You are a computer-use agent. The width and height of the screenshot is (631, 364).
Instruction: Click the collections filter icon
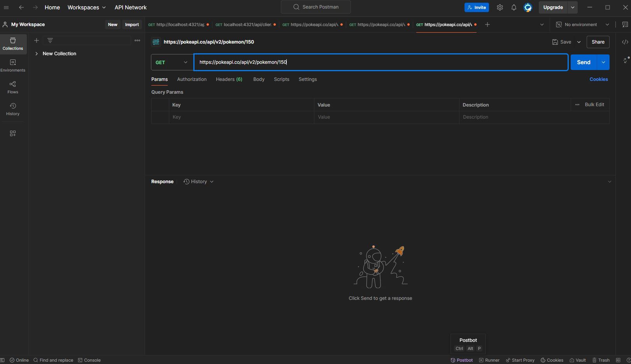(x=50, y=40)
